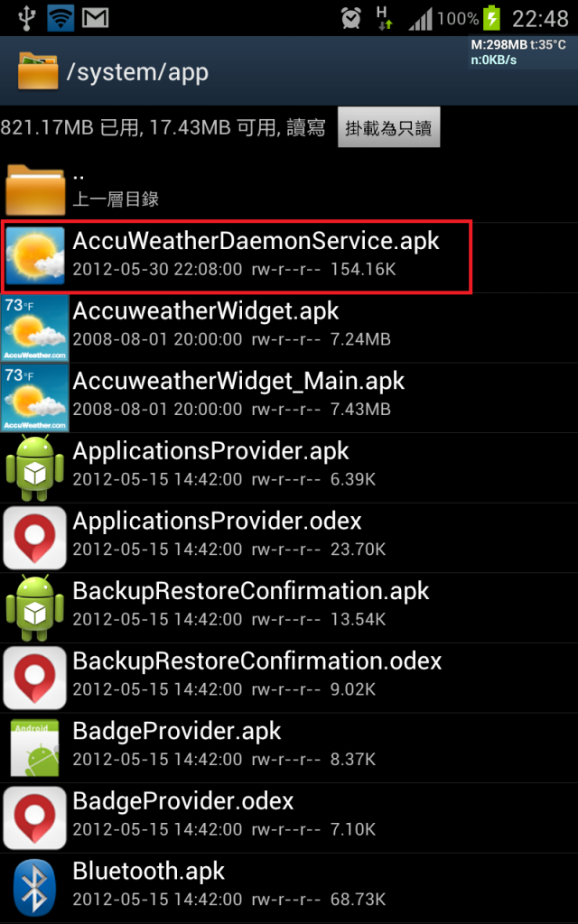The height and width of the screenshot is (924, 578).
Task: Tap the AccuWeatherDaemonService sun icon
Action: 35,256
